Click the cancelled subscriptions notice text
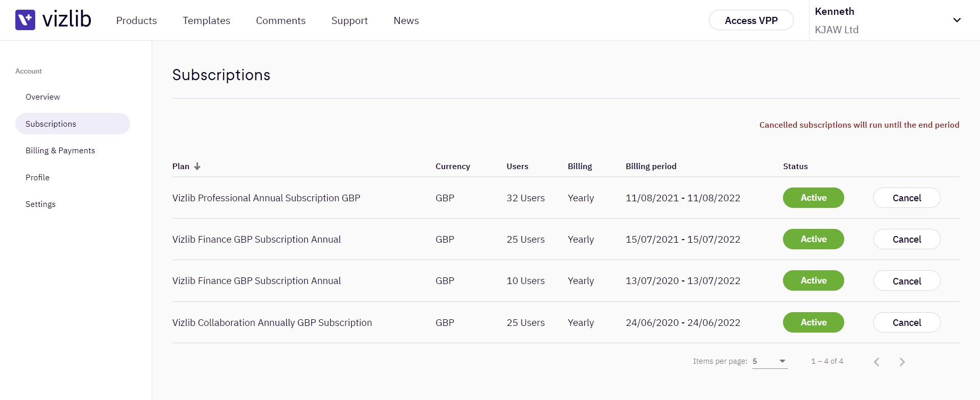980x400 pixels. click(859, 125)
